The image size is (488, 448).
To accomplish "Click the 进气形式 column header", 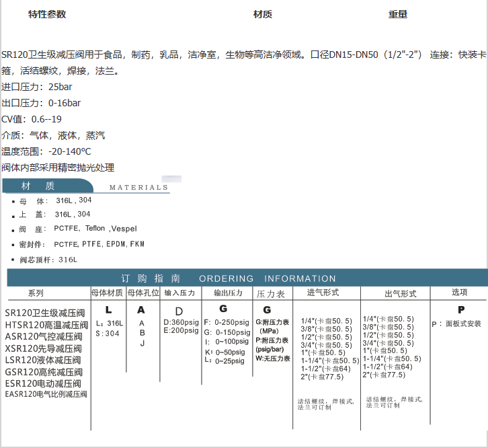I will (x=323, y=293).
